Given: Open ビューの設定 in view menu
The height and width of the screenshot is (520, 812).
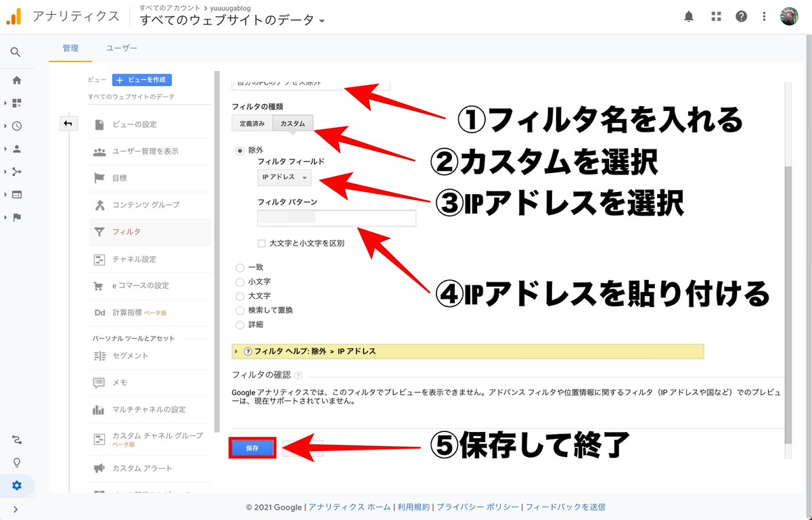Looking at the screenshot, I should tap(150, 124).
